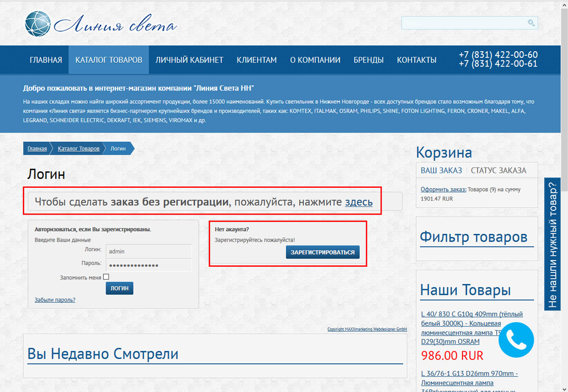Click the search magnifier icon
This screenshot has width=568, height=392.
(531, 23)
